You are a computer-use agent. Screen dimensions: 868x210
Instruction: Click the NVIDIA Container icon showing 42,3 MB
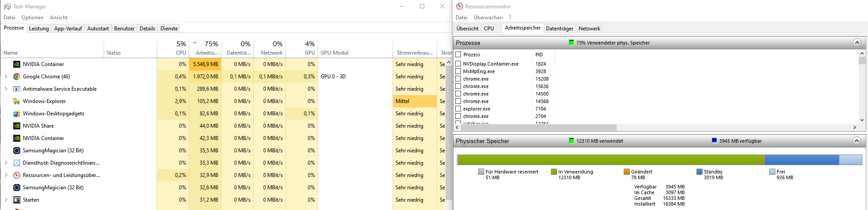pyautogui.click(x=17, y=138)
